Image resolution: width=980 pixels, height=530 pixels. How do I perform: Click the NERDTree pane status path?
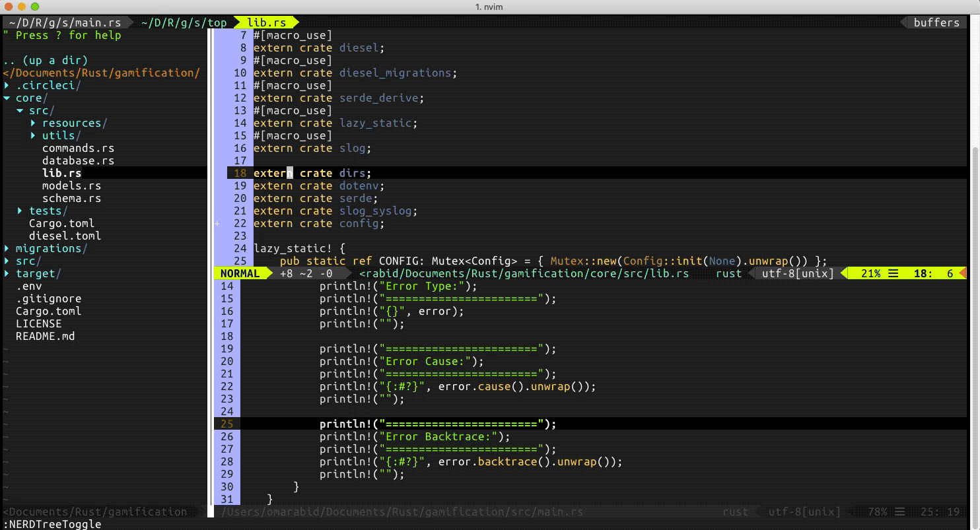[x=95, y=512]
